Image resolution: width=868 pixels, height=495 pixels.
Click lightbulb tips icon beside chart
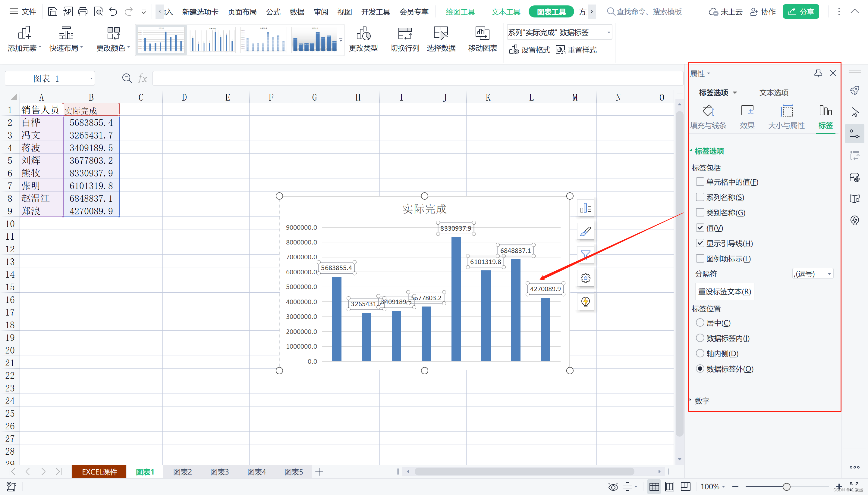point(585,302)
